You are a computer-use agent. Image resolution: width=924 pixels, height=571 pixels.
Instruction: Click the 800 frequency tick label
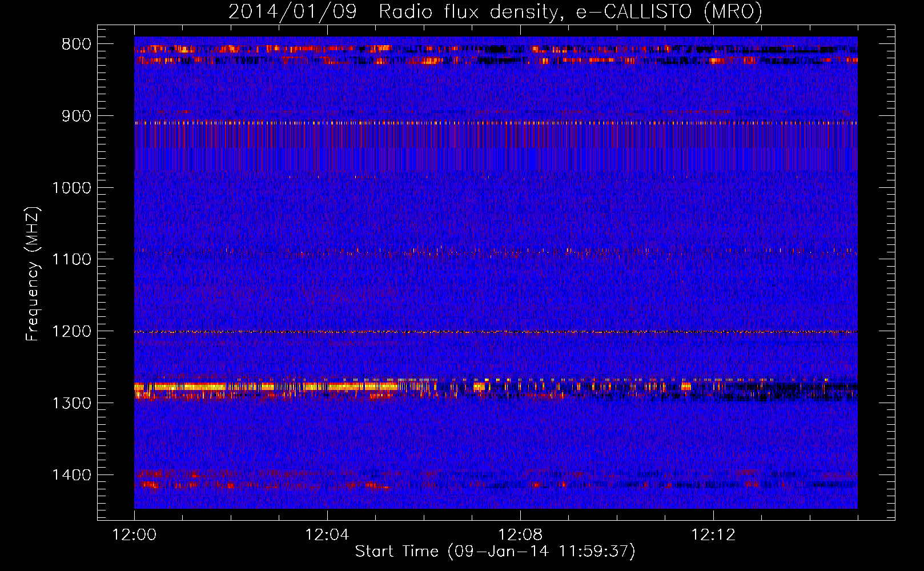77,44
